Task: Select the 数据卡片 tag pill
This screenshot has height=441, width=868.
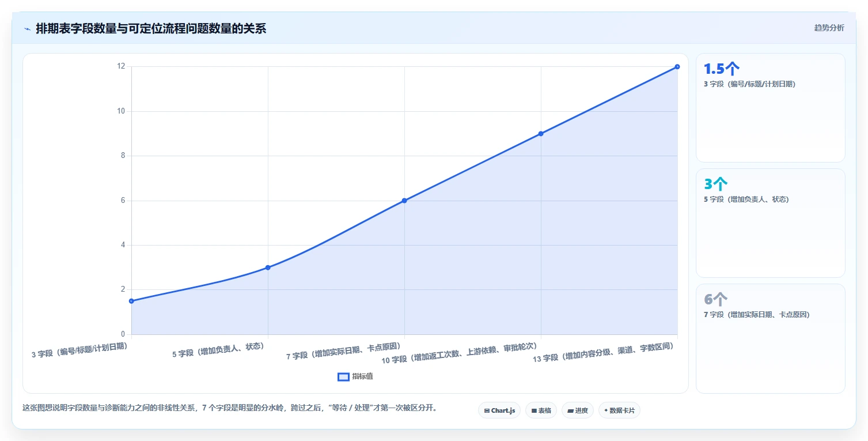Action: tap(619, 410)
